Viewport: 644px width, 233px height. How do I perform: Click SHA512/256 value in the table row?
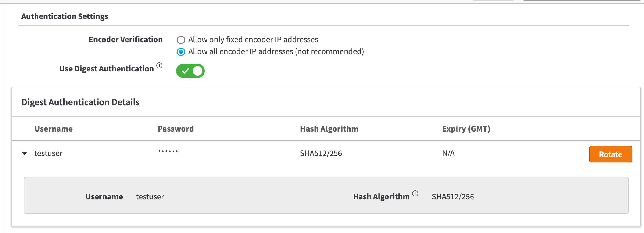coord(321,154)
